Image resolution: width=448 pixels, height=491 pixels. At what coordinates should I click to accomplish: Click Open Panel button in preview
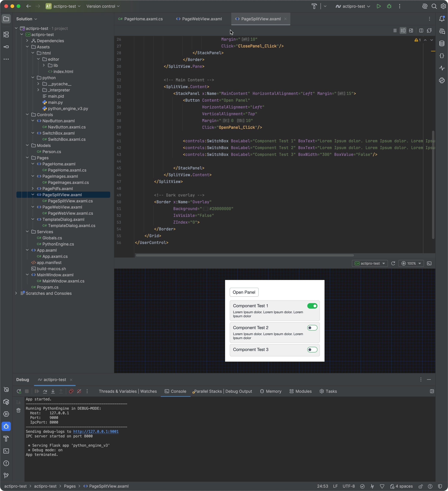244,292
